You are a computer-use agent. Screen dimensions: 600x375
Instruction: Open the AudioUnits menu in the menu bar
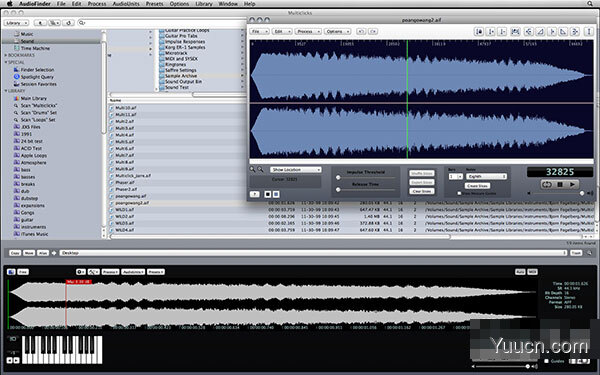pyautogui.click(x=126, y=4)
